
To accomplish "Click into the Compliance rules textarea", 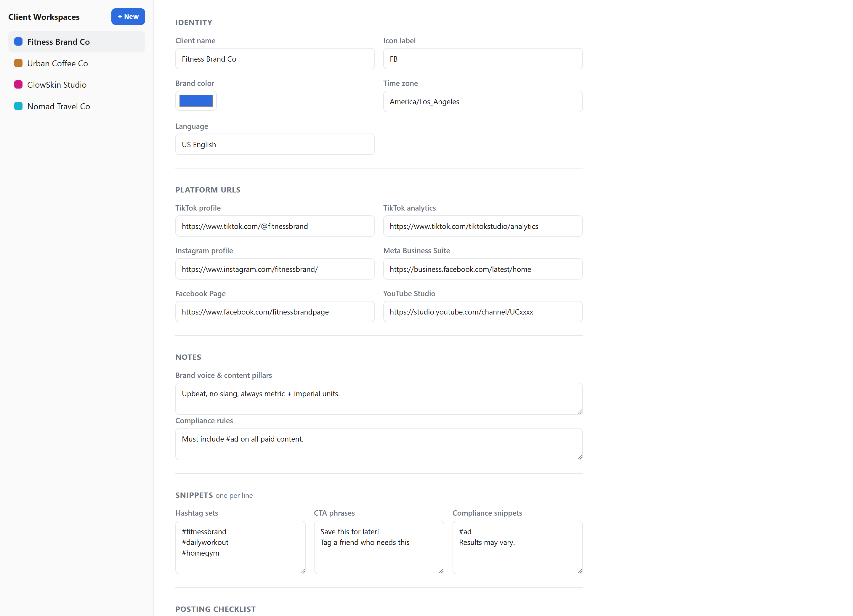I will pos(379,444).
